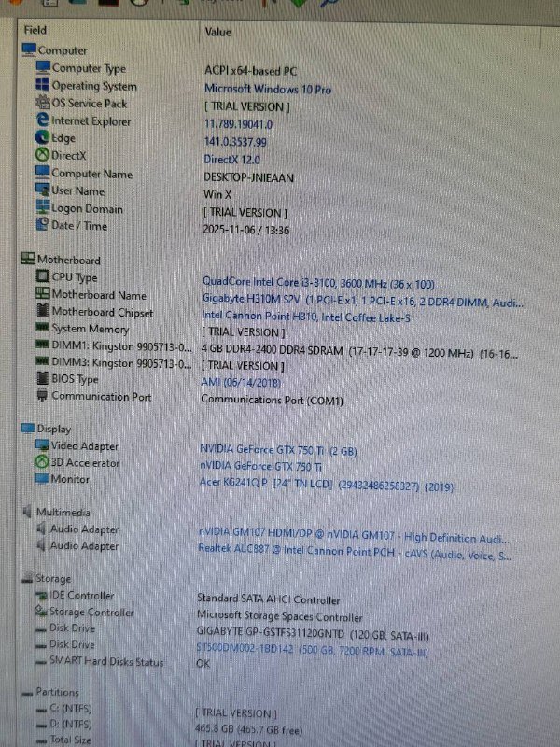This screenshot has width=560, height=747.
Task: Open the nVIDIA GM107 HDMI/DP audio link
Action: (x=354, y=536)
